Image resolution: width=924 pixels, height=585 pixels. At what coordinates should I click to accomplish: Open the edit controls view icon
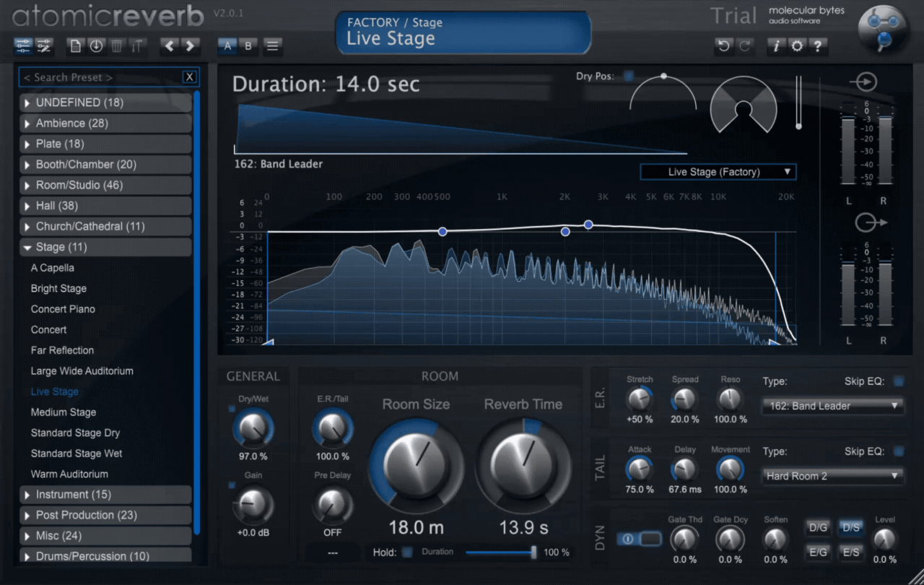45,46
